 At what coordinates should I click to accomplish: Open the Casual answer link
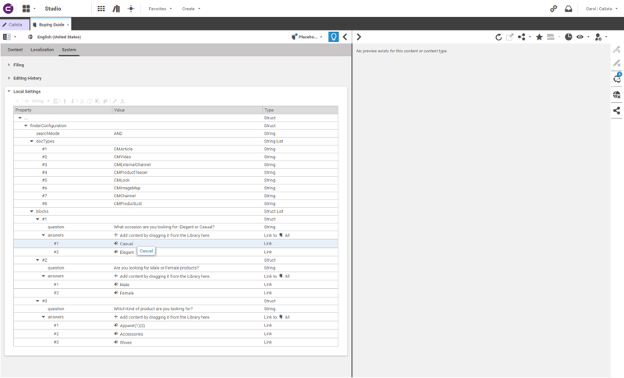coord(126,244)
